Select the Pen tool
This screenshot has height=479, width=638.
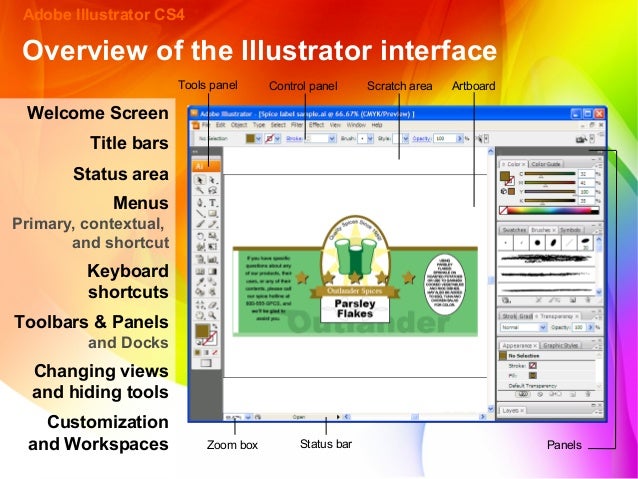[x=200, y=202]
